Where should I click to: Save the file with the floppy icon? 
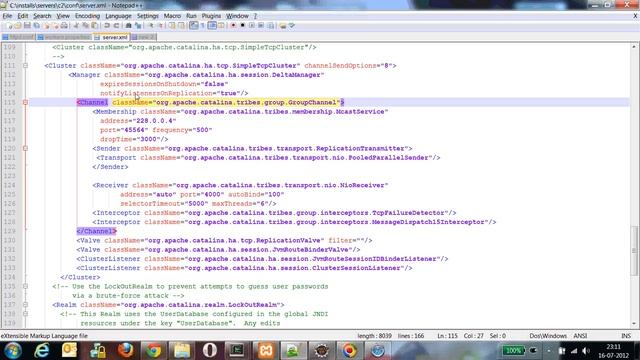27,25
